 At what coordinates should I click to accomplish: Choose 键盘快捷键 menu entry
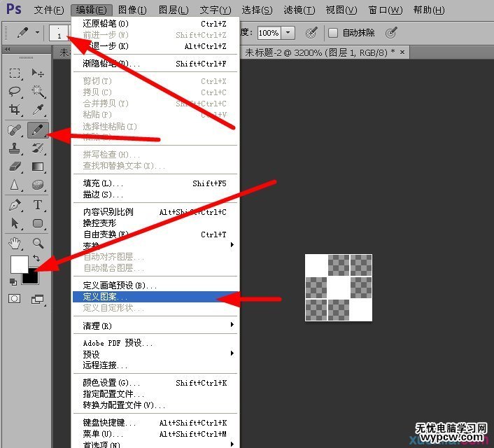coord(155,423)
